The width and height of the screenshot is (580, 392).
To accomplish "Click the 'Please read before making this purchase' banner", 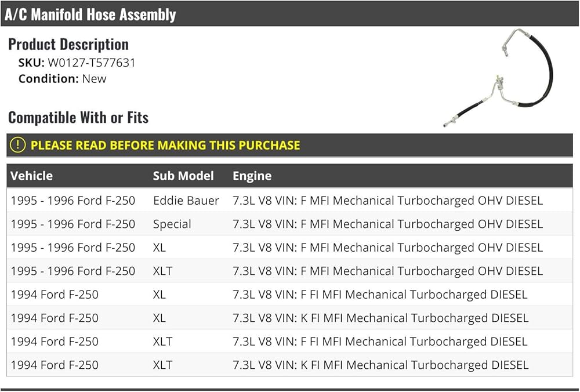I will click(x=165, y=146).
